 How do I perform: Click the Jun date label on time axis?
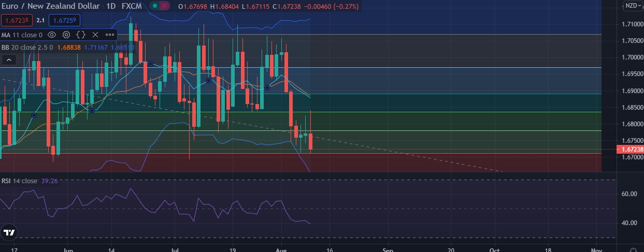[68, 249]
